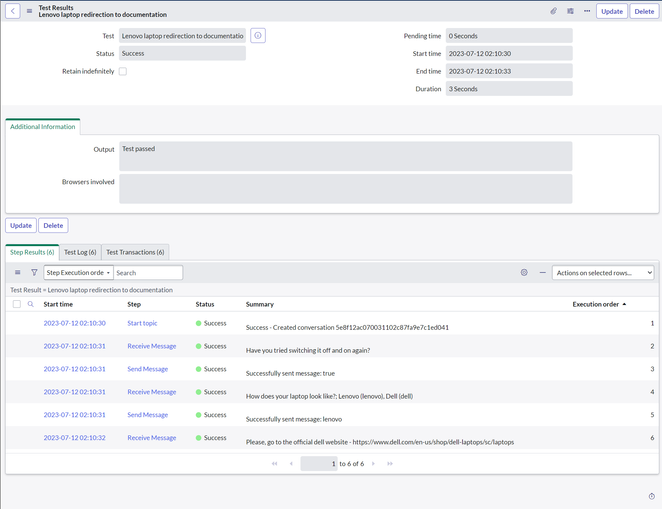Click the header Update button
Screen dimensions: 662x509
[612, 11]
